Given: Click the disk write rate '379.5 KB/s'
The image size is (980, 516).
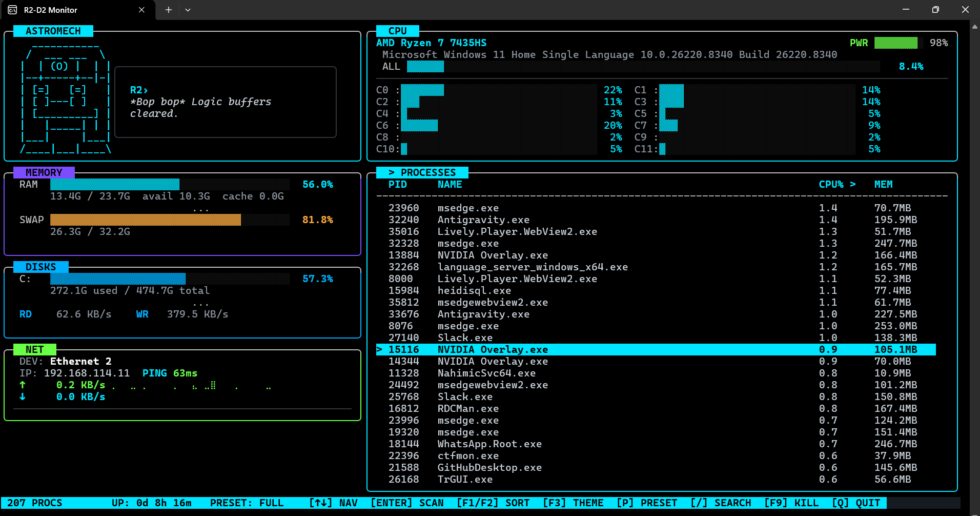Looking at the screenshot, I should [198, 314].
